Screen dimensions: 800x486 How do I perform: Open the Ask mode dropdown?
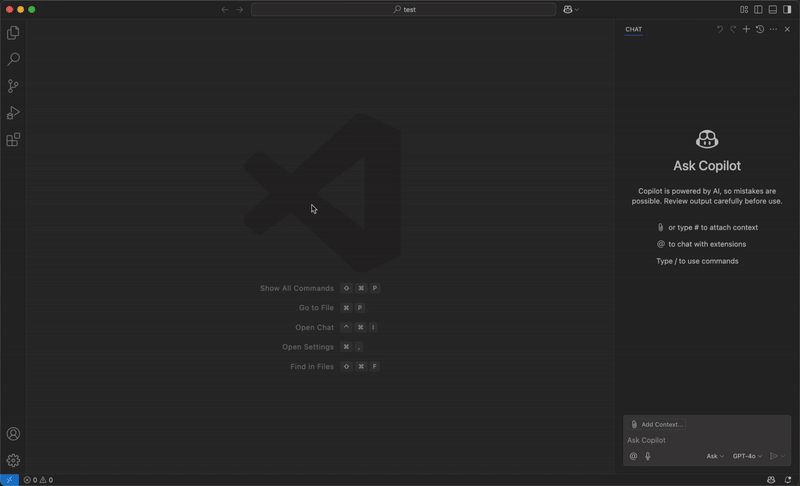[x=715, y=456]
